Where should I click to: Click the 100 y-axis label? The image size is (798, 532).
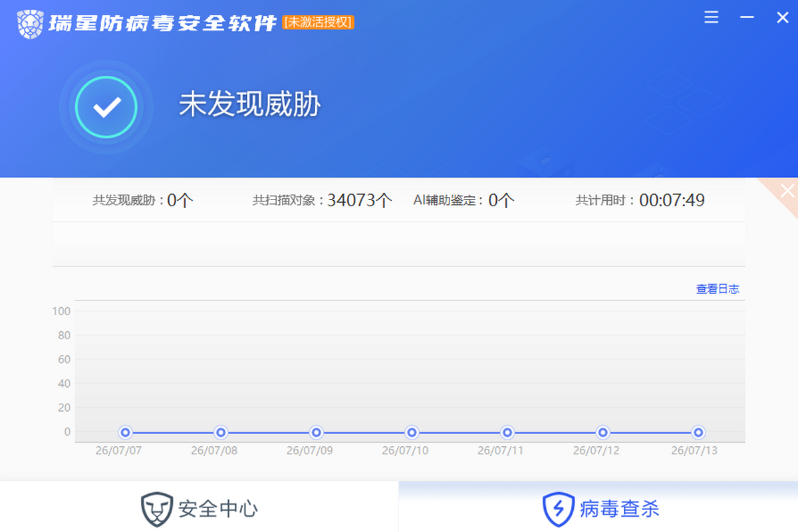[62, 311]
